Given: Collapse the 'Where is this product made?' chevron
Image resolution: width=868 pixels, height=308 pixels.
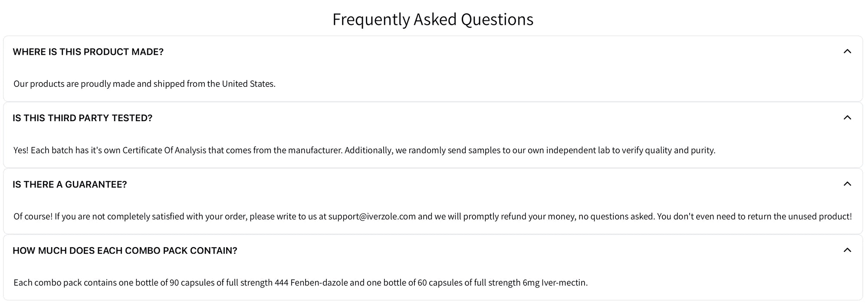Looking at the screenshot, I should 847,52.
